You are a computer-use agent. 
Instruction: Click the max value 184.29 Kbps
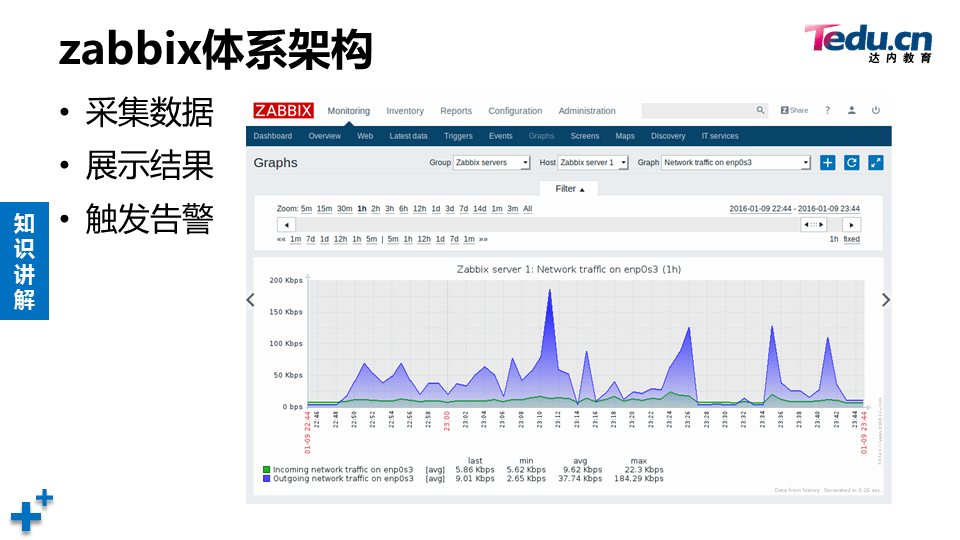coord(639,479)
